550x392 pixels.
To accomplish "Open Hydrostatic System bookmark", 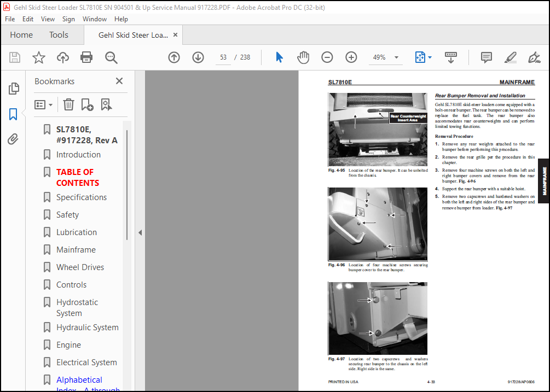I will [x=77, y=308].
